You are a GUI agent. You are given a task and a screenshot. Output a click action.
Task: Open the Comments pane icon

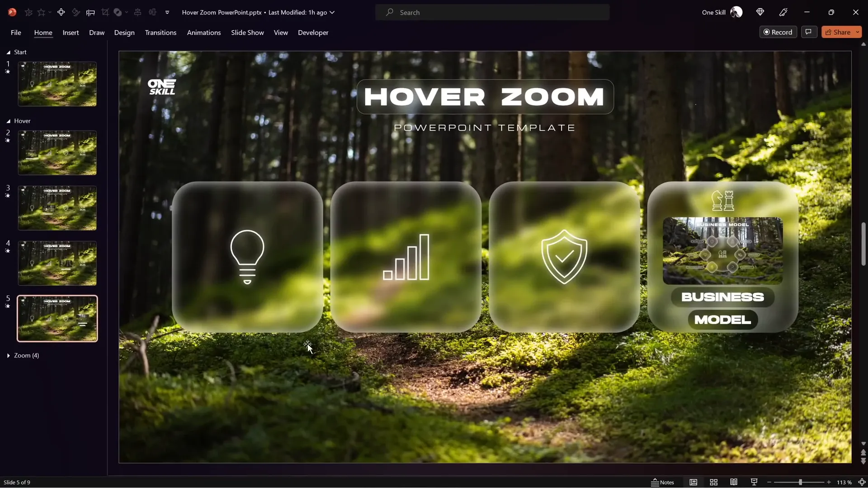coord(809,32)
